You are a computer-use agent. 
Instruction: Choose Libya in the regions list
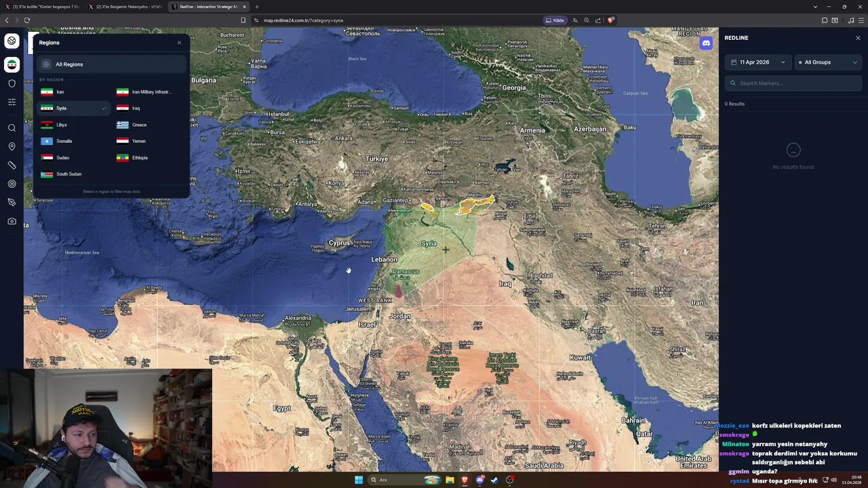[x=75, y=125]
